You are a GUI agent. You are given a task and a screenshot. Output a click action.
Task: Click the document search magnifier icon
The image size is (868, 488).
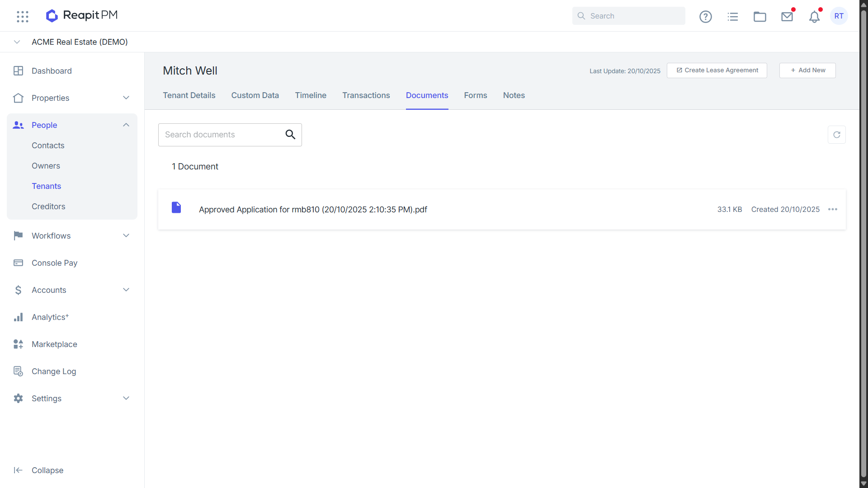[290, 135]
